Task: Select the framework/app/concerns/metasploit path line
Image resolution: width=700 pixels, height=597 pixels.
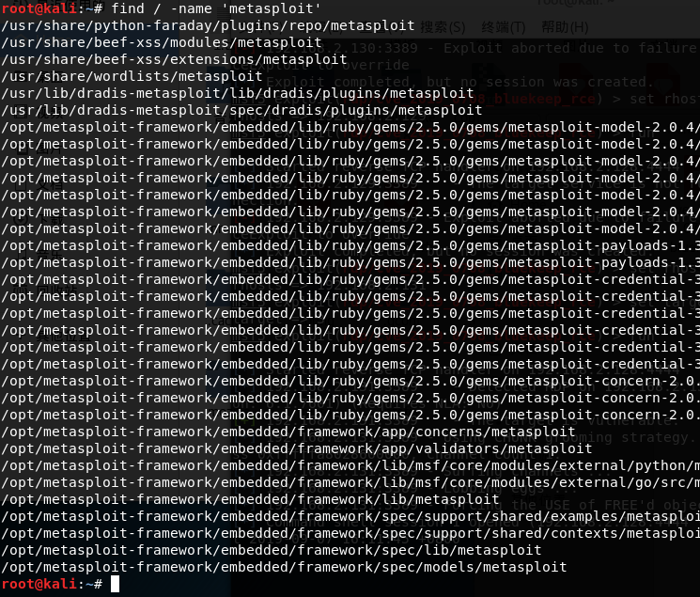Action: [x=288, y=432]
